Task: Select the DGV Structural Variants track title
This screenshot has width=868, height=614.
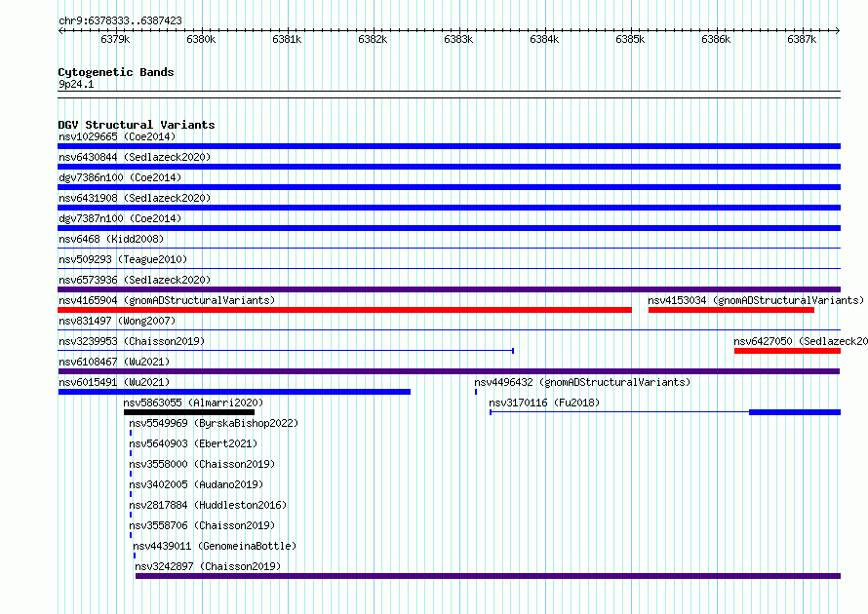Action: tap(137, 125)
